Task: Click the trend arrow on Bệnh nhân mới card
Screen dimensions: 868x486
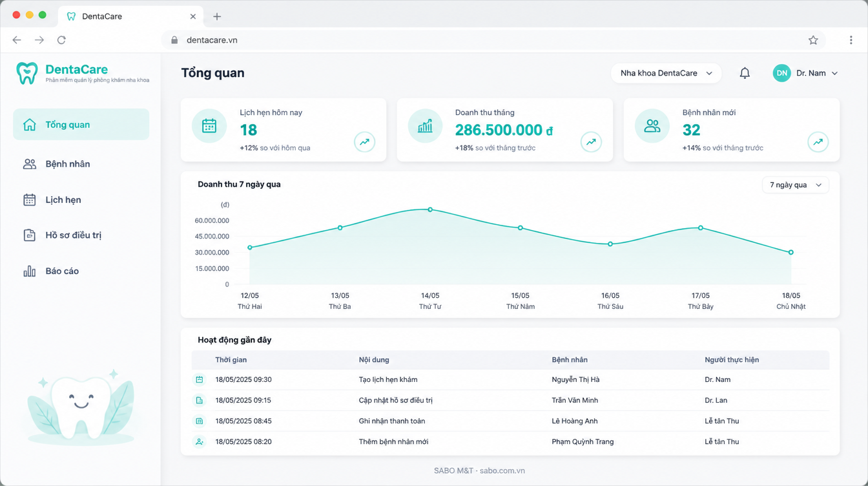Action: pyautogui.click(x=818, y=142)
